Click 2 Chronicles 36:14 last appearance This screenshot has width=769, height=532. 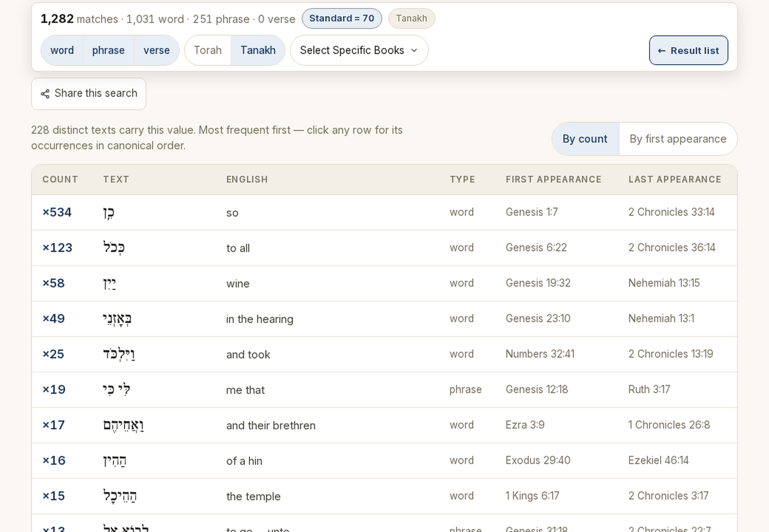pyautogui.click(x=672, y=248)
